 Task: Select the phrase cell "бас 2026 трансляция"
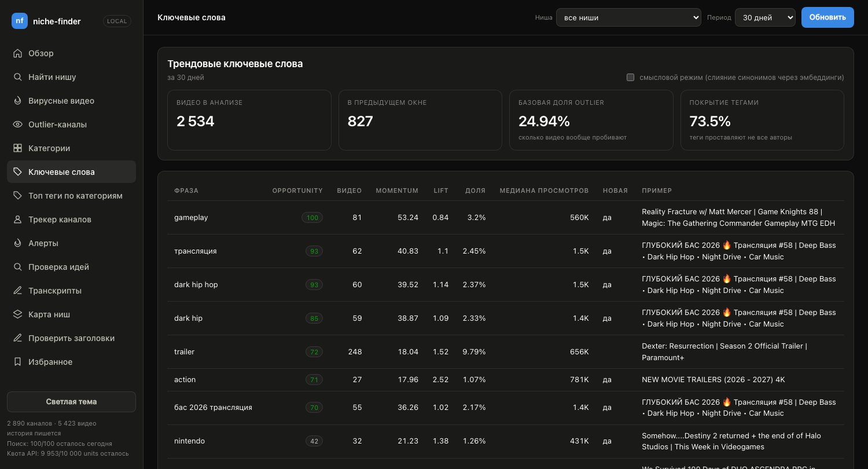click(213, 408)
